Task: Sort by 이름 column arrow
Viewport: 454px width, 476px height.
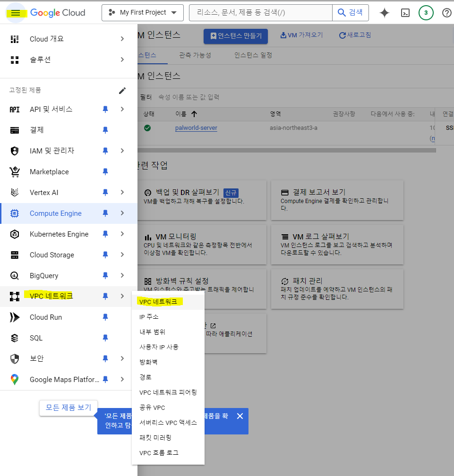Action: point(194,114)
